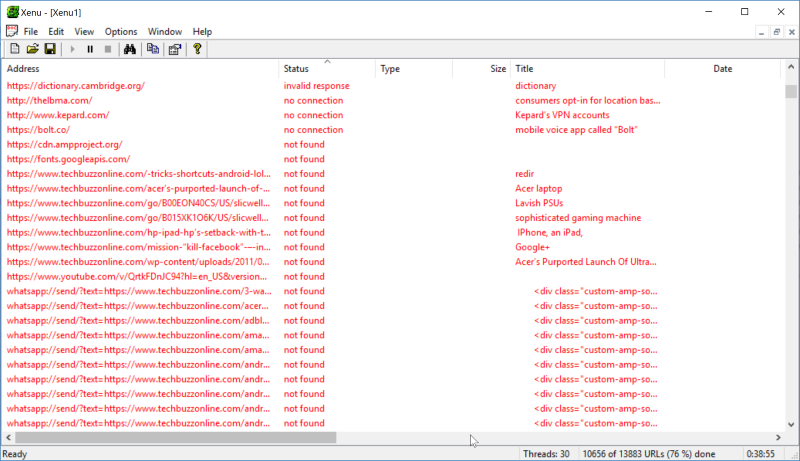Sort by the Type column header

point(414,68)
